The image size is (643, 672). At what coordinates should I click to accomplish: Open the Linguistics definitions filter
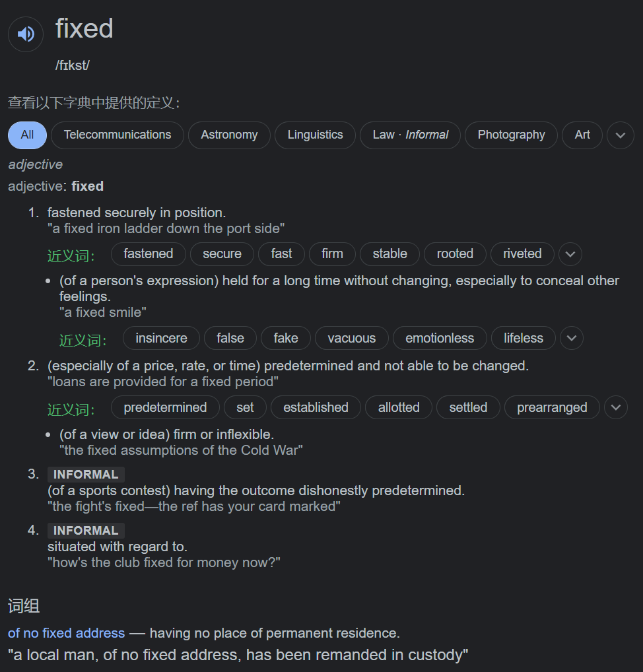pyautogui.click(x=315, y=135)
